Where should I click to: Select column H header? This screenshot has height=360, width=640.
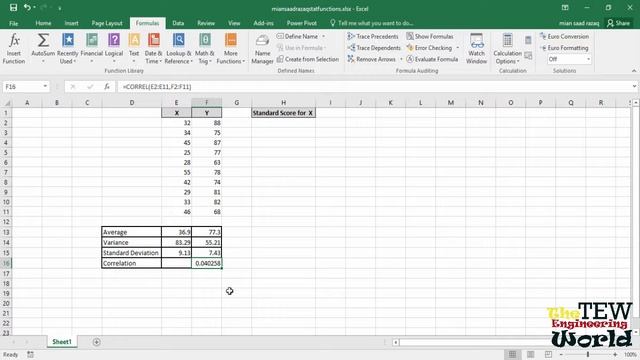[x=283, y=102]
